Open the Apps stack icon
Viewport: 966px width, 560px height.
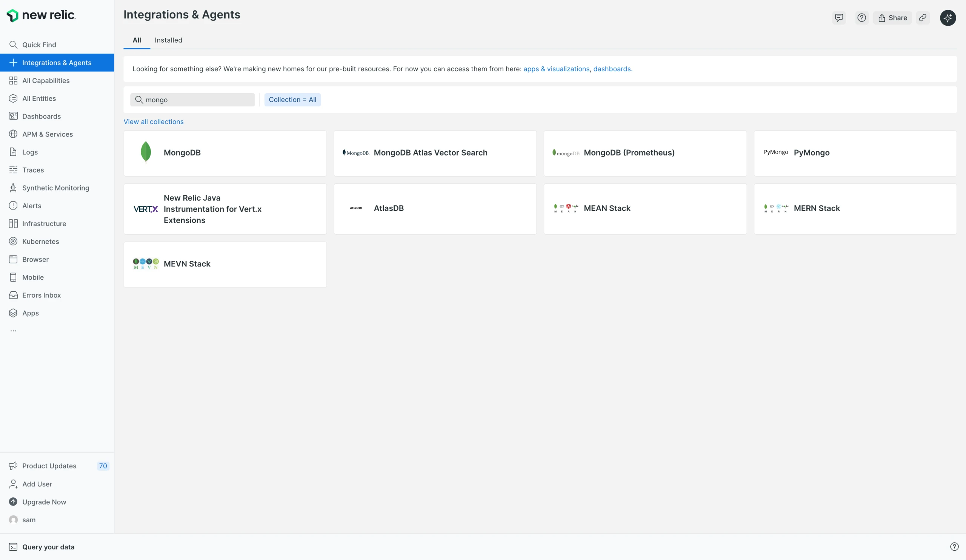(13, 313)
